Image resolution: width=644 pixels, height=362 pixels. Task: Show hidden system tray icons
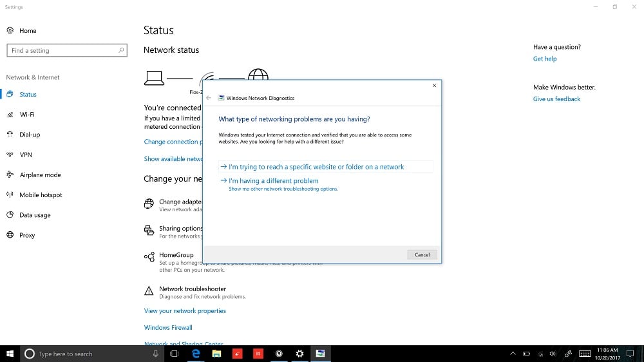513,354
